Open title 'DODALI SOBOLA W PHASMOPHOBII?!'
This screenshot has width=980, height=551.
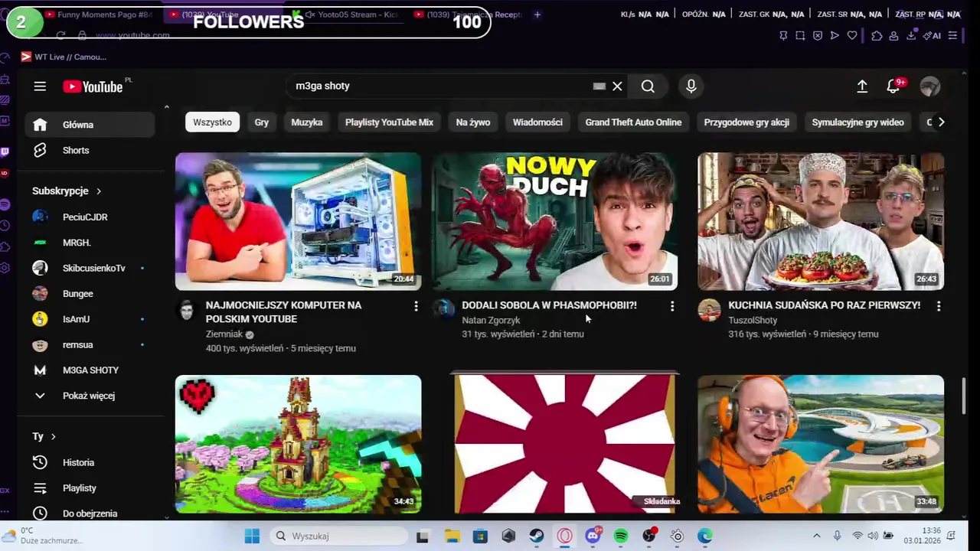pyautogui.click(x=549, y=305)
